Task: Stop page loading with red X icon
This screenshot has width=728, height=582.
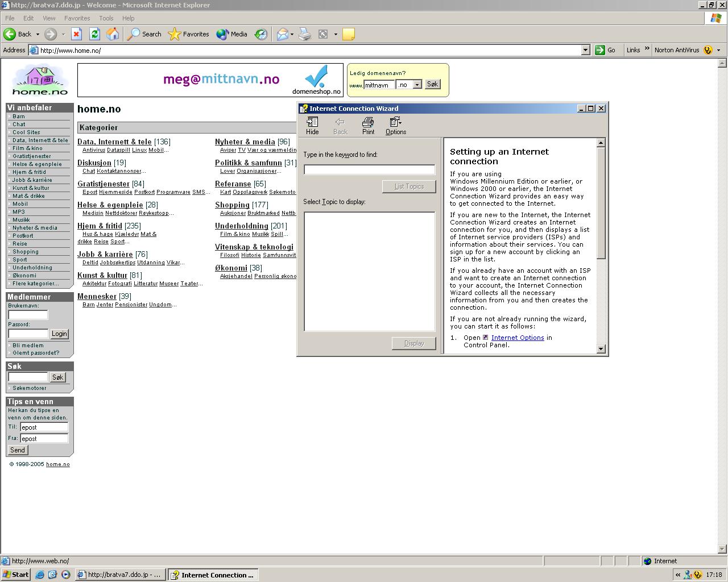Action: coord(76,34)
